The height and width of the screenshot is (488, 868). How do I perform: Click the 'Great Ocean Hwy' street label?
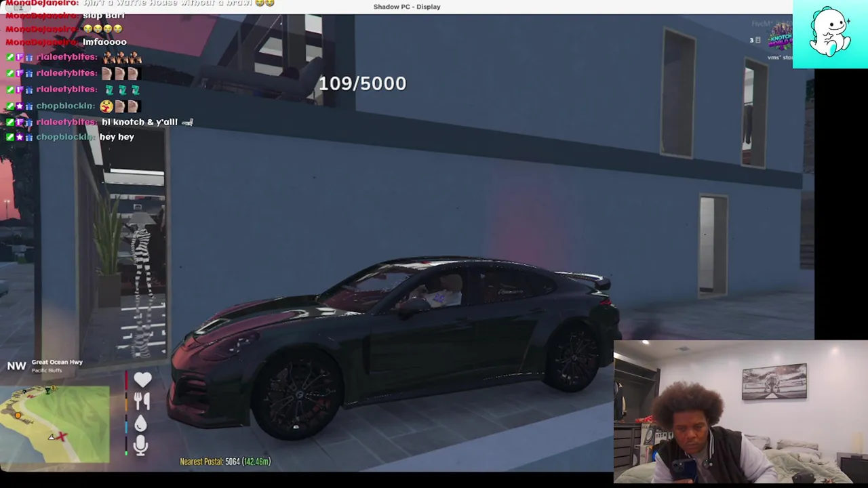tap(57, 362)
